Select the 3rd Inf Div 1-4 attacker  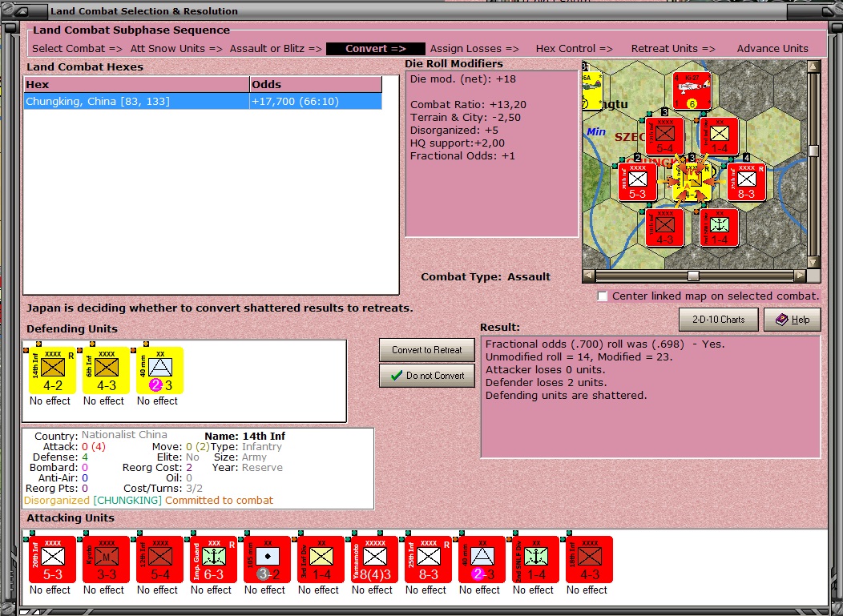[321, 559]
